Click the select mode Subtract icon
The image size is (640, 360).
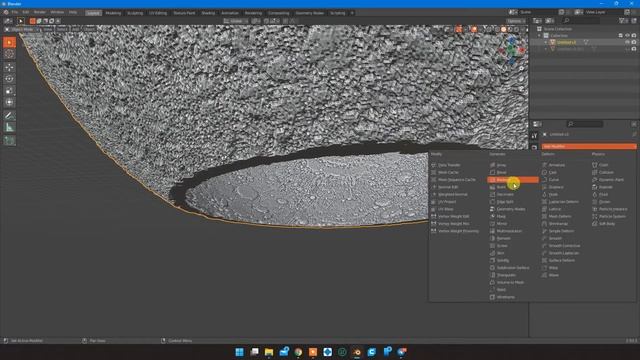45,21
